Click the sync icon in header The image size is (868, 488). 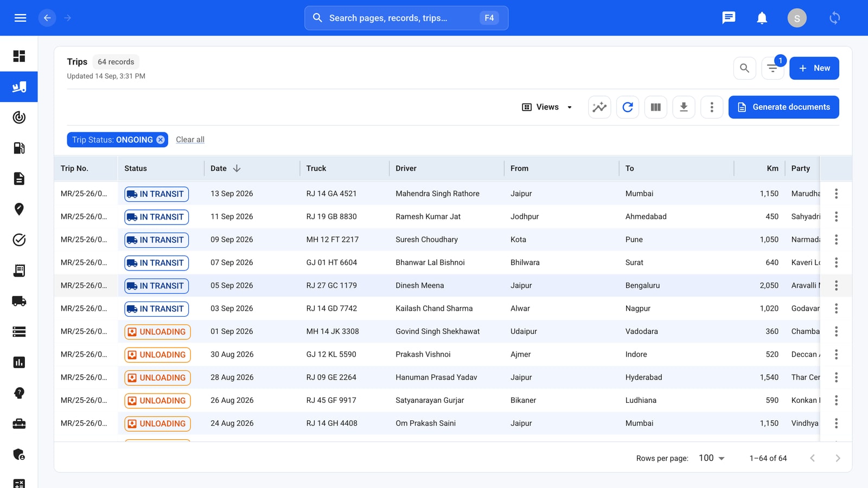(x=834, y=18)
